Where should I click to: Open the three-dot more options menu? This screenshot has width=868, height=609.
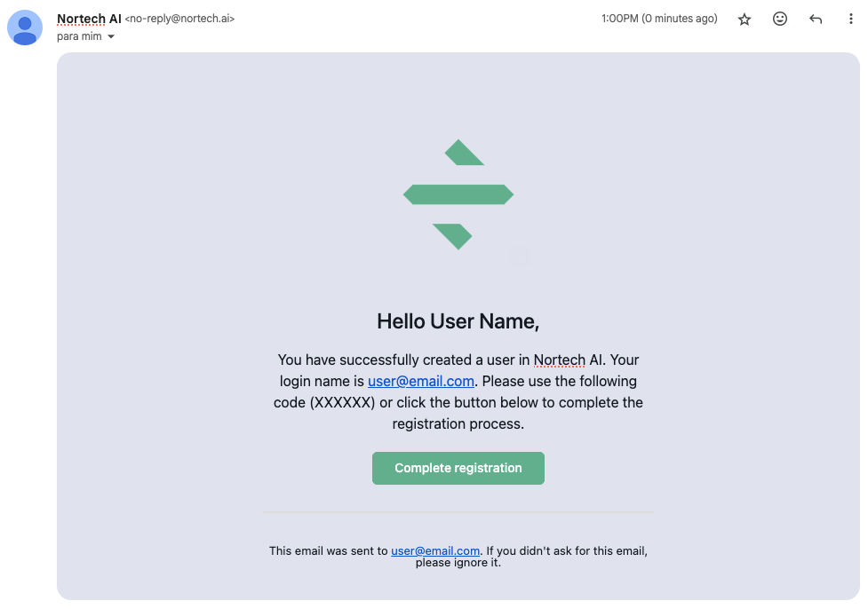pos(850,19)
